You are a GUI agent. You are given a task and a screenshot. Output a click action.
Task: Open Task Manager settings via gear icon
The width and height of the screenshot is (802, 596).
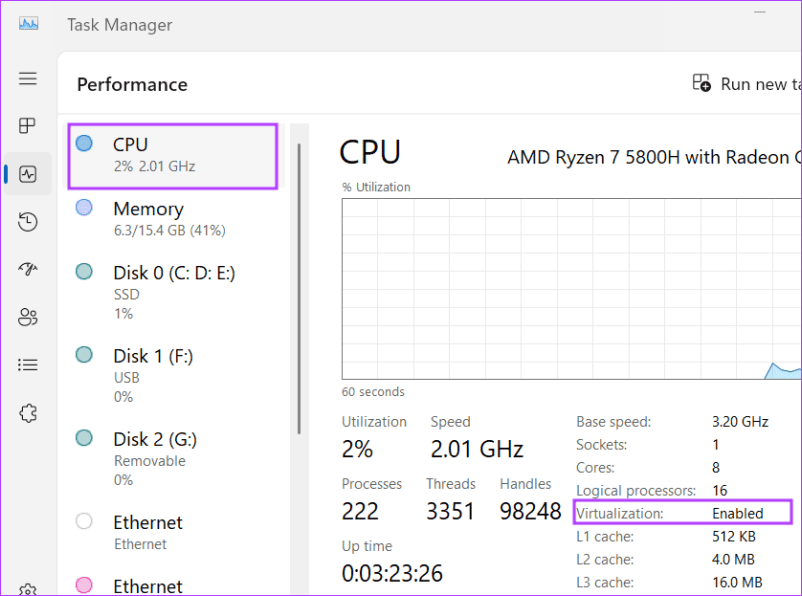click(x=27, y=590)
